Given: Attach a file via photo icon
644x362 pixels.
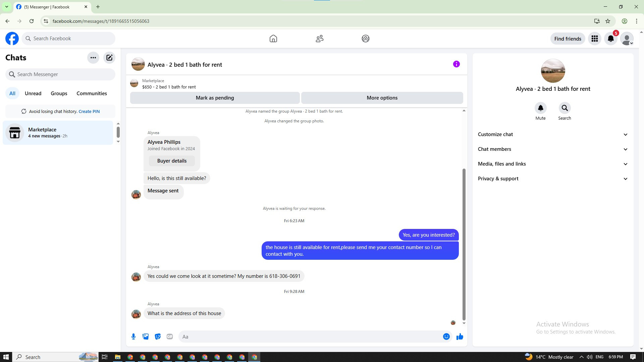Looking at the screenshot, I should [x=146, y=337].
